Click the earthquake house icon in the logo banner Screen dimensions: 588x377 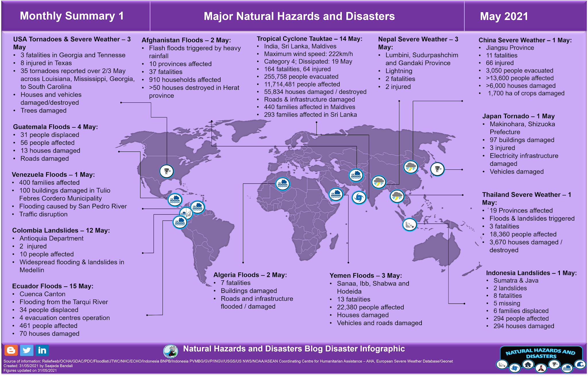tap(528, 365)
